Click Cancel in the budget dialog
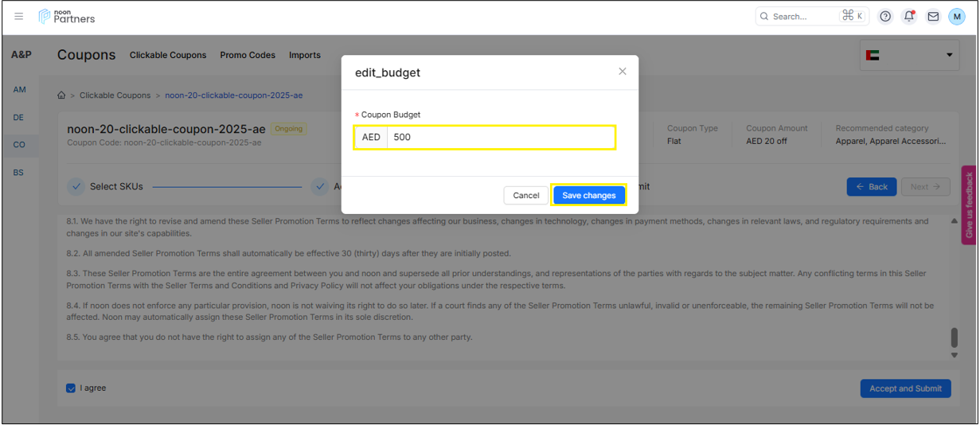The width and height of the screenshot is (980, 425). click(x=525, y=195)
